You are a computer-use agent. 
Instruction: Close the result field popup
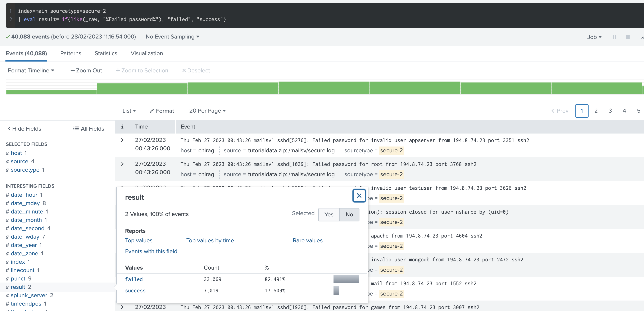coord(359,196)
